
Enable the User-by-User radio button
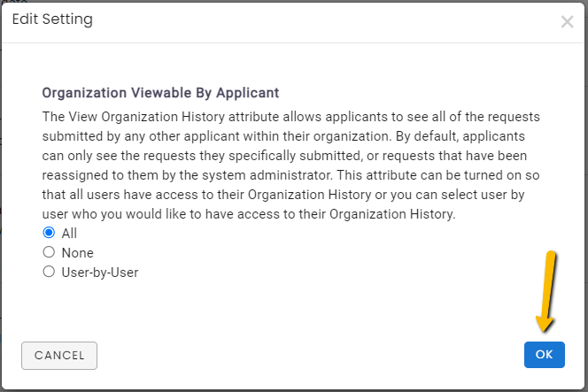49,272
